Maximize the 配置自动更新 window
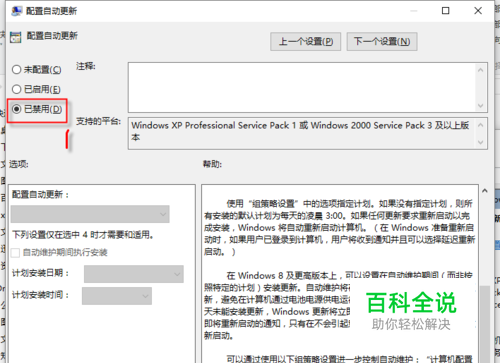The width and height of the screenshot is (500, 363). (x=445, y=11)
